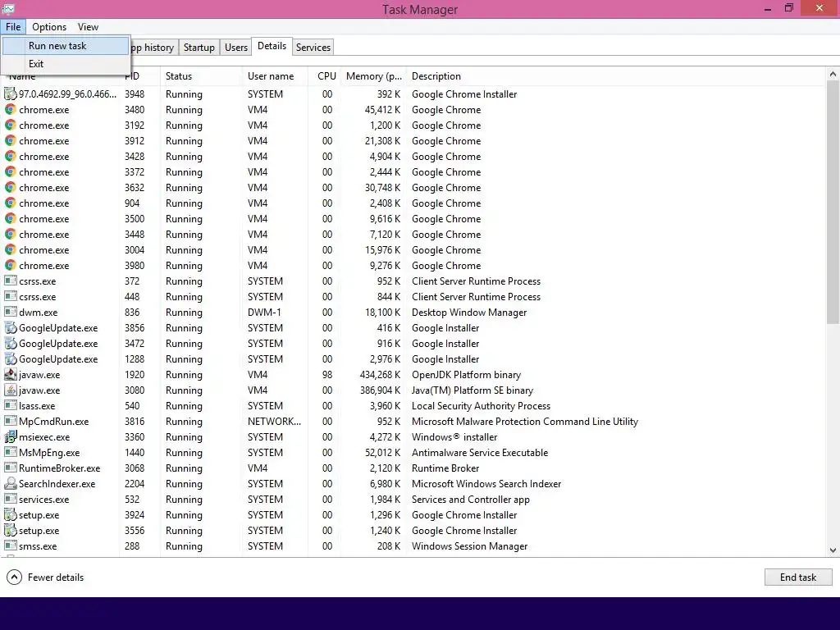This screenshot has width=840, height=630.
Task: Select the Microsoft Windows Search Indexer description
Action: [486, 483]
